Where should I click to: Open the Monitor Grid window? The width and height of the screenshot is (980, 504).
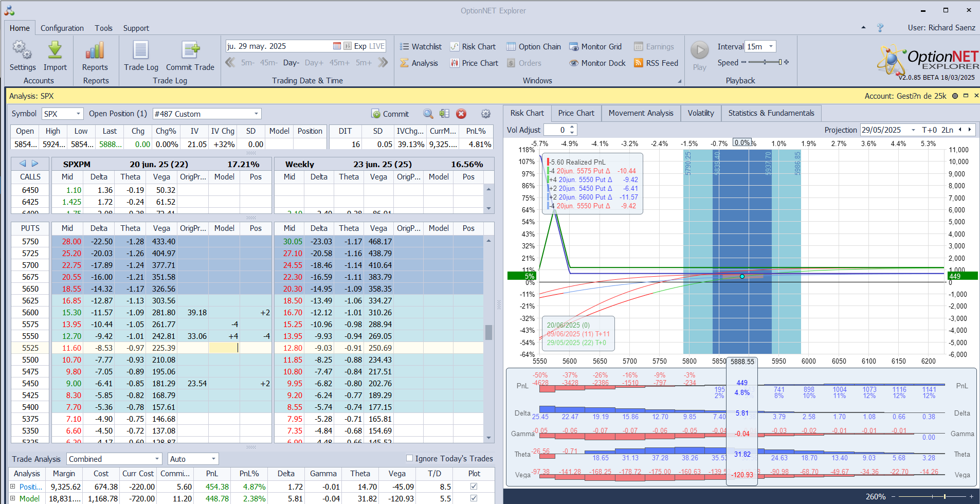(595, 47)
